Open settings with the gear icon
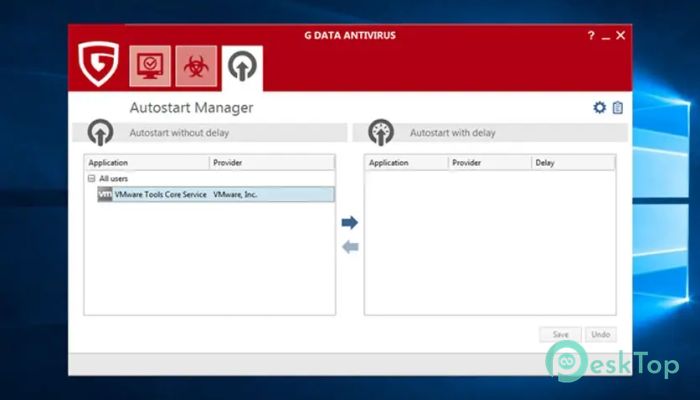700x400 pixels. tap(599, 107)
